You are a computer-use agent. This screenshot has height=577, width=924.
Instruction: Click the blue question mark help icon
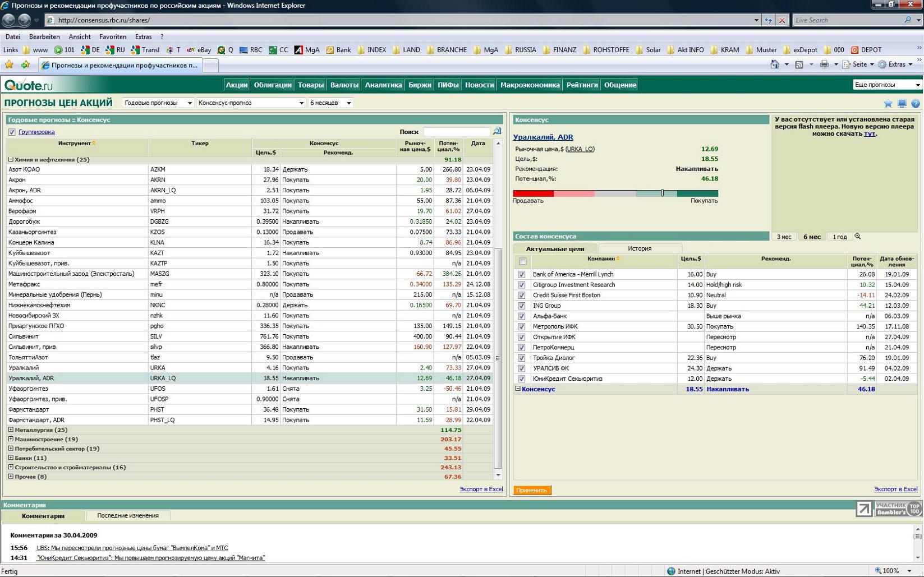[915, 103]
